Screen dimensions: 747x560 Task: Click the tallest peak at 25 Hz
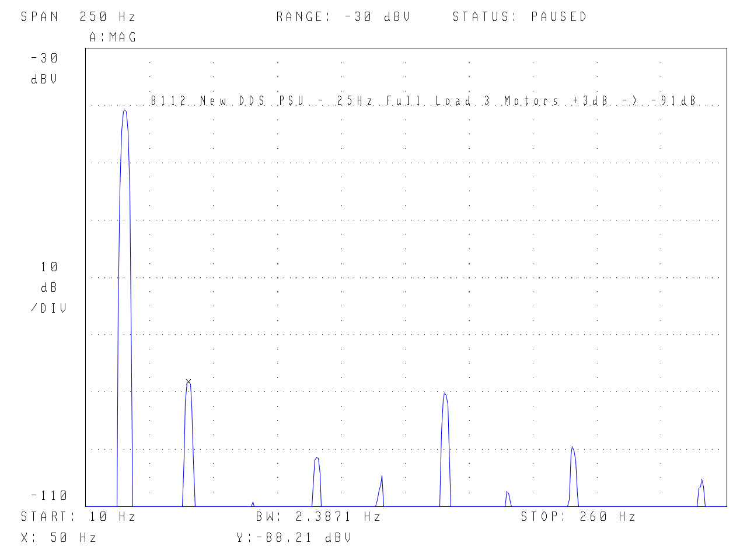125,112
